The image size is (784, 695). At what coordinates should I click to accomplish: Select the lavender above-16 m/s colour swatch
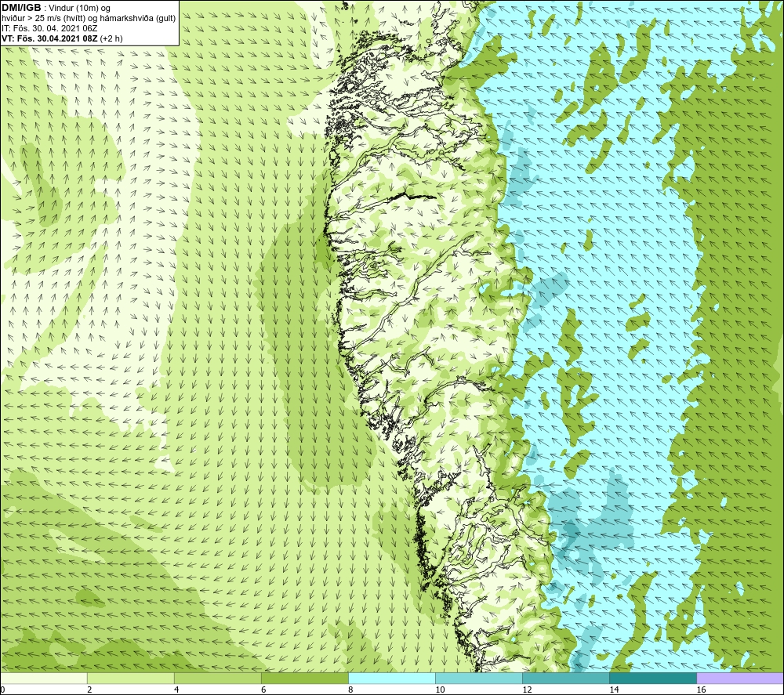pyautogui.click(x=740, y=678)
